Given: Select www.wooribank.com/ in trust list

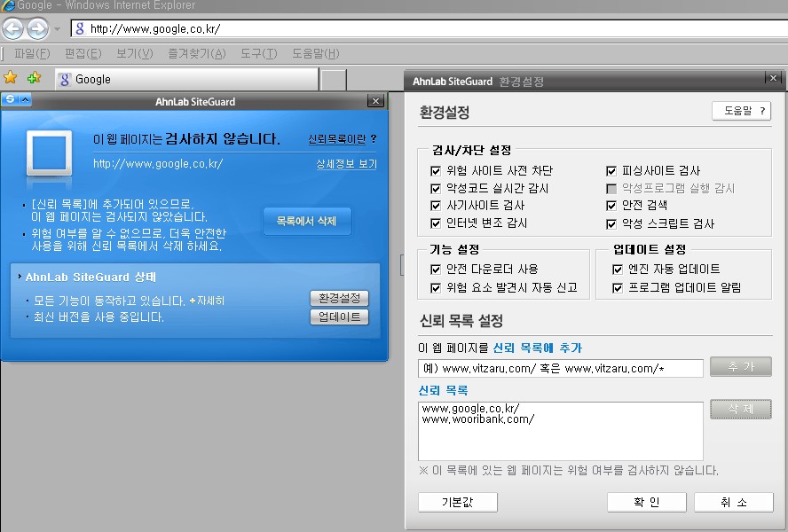Looking at the screenshot, I should point(478,419).
